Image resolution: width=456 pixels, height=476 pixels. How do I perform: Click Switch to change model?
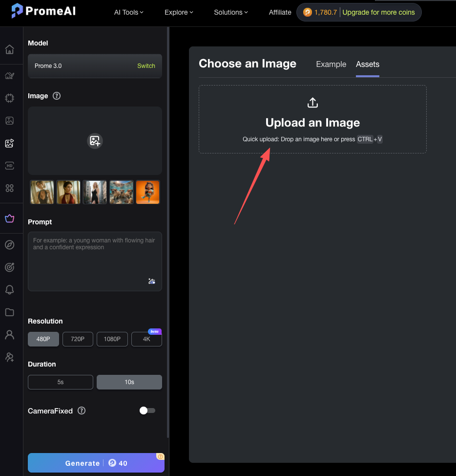pos(146,66)
